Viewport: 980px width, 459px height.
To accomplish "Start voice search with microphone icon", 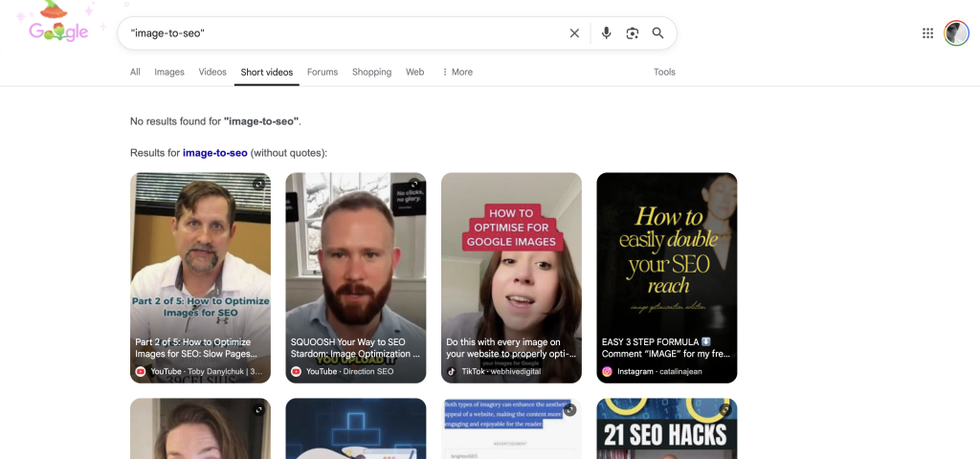I will pos(606,33).
